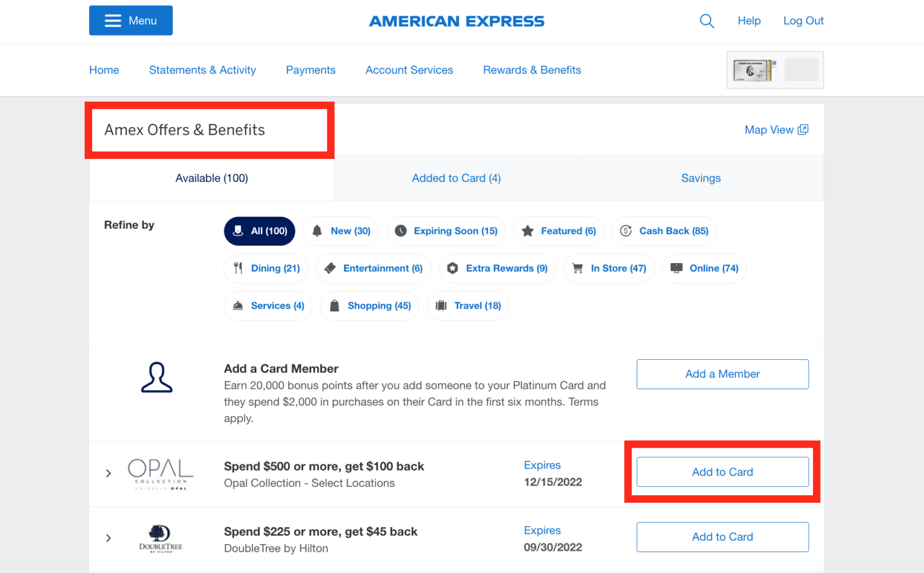Click the shopping cart In Store icon
This screenshot has width=924, height=573.
576,268
